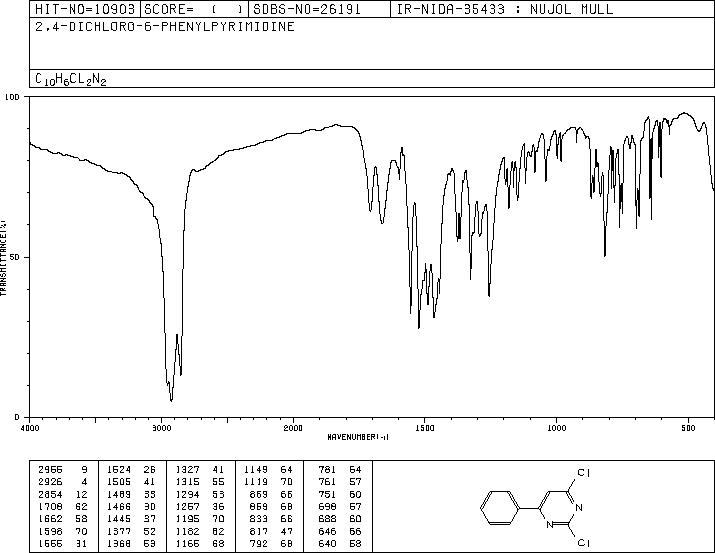Click the 4000 tick label on the x-axis
This screenshot has width=715, height=553.
click(x=30, y=428)
